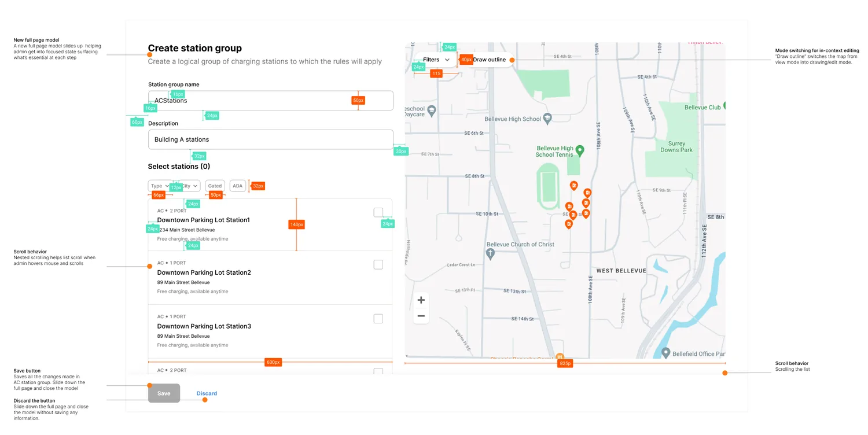This screenshot has width=868, height=435.
Task: Open the Type filter dropdown
Action: 160,186
